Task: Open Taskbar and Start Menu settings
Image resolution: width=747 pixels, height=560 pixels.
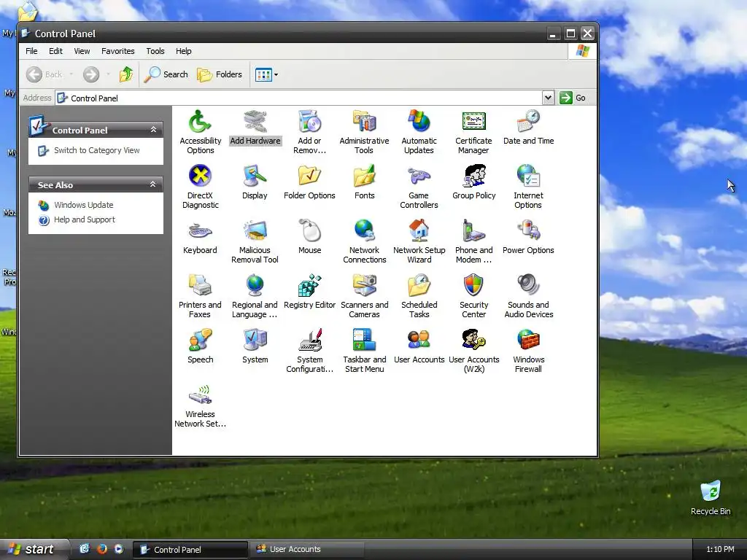Action: coord(365,351)
